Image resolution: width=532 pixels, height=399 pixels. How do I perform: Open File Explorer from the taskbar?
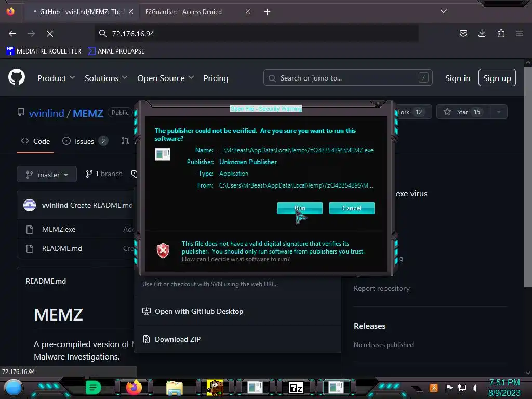coord(175,388)
